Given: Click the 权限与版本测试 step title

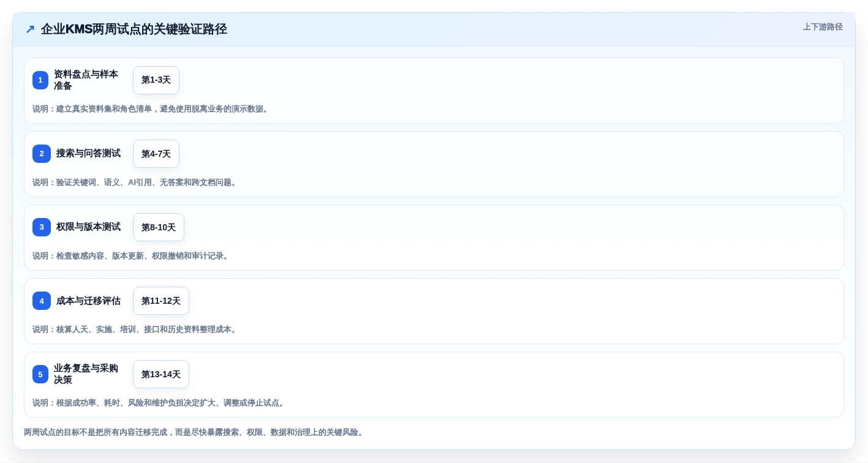Looking at the screenshot, I should pos(88,227).
